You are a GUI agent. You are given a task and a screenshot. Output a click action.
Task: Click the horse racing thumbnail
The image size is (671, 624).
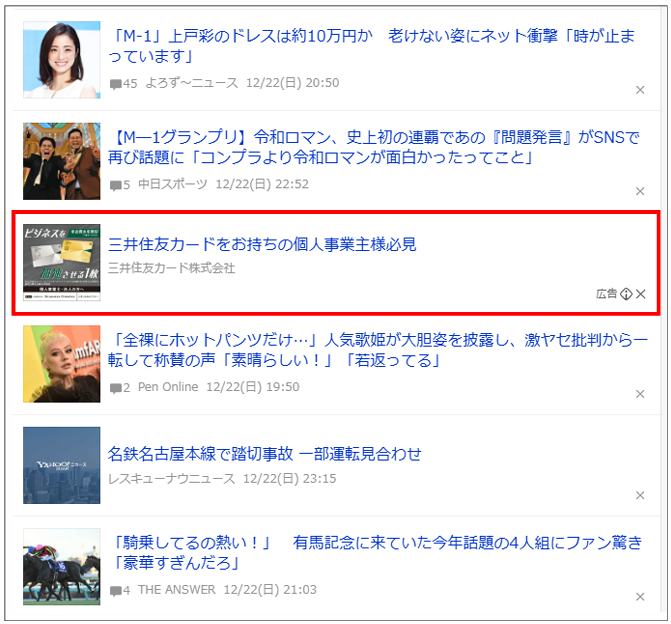click(x=62, y=567)
